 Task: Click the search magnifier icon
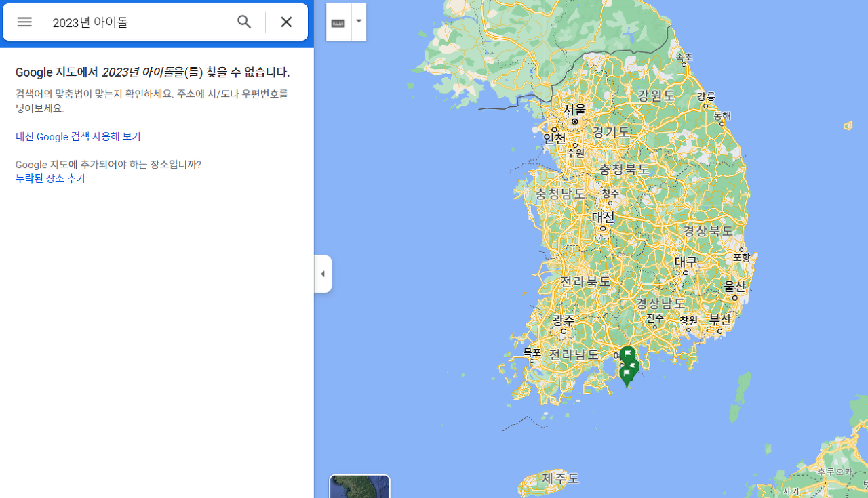pos(244,22)
